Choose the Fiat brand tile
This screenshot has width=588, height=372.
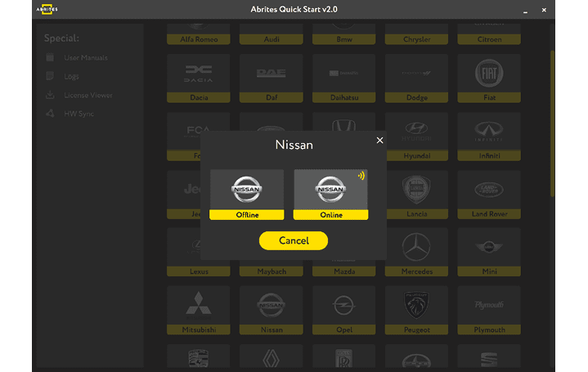(x=489, y=78)
